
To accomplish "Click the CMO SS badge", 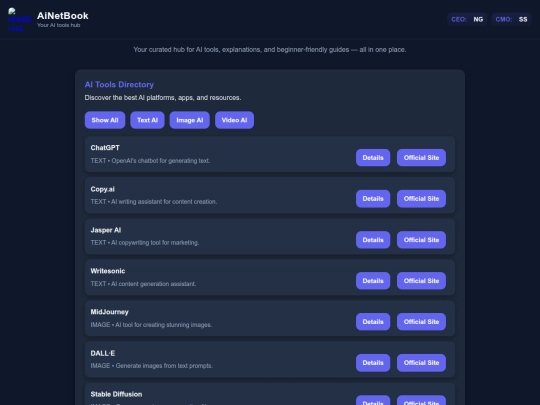I will click(511, 19).
